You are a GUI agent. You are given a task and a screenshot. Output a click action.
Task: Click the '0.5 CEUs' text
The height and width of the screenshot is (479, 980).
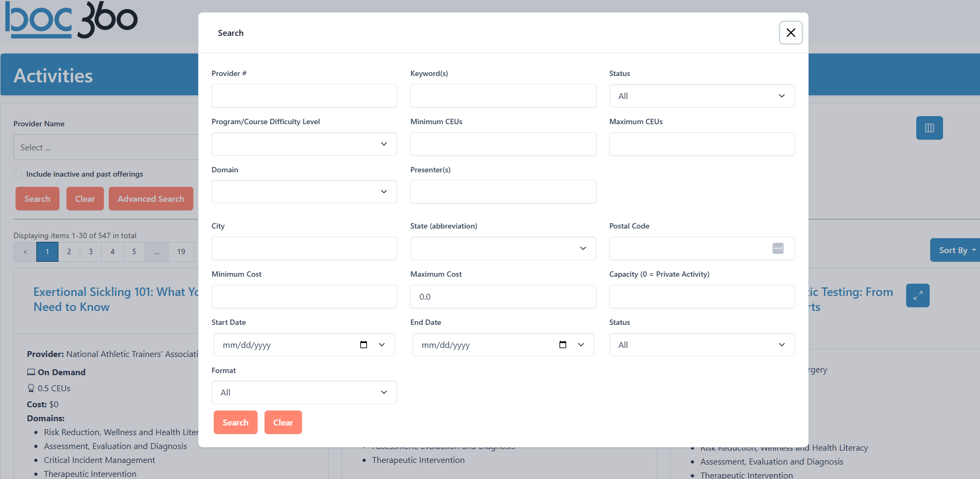click(x=54, y=388)
